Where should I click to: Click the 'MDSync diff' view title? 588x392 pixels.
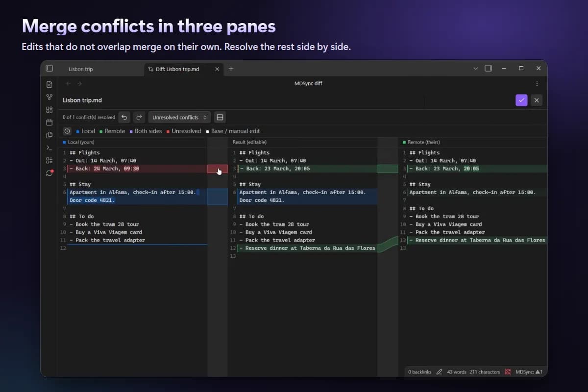(308, 84)
